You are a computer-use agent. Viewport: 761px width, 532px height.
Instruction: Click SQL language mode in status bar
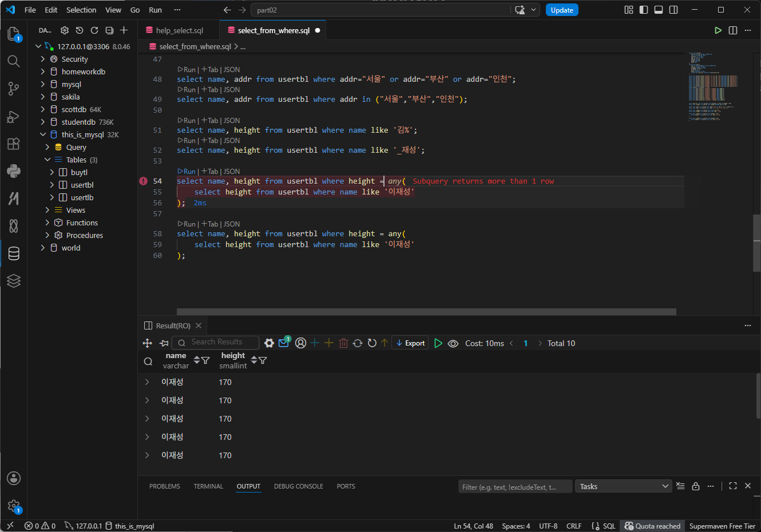click(x=609, y=526)
